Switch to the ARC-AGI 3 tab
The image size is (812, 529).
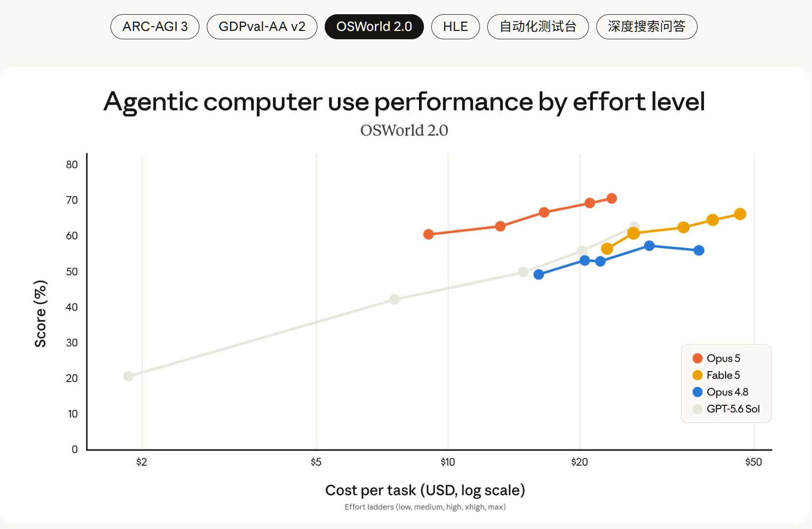pos(155,27)
